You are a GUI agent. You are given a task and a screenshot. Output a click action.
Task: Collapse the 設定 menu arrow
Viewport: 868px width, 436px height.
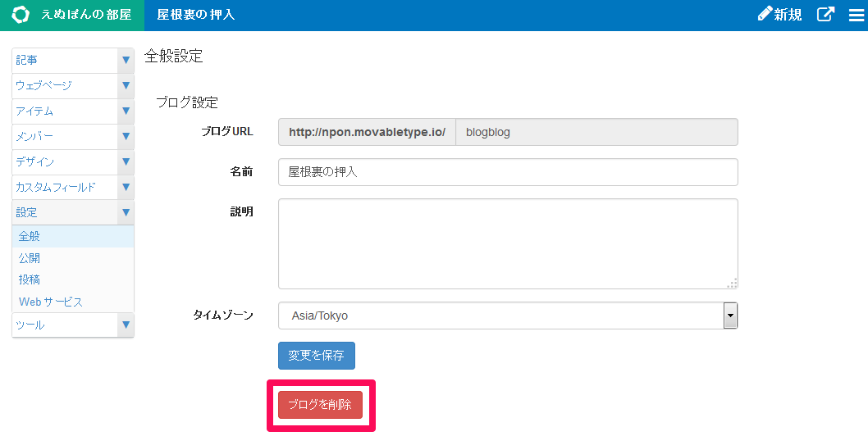tap(126, 212)
